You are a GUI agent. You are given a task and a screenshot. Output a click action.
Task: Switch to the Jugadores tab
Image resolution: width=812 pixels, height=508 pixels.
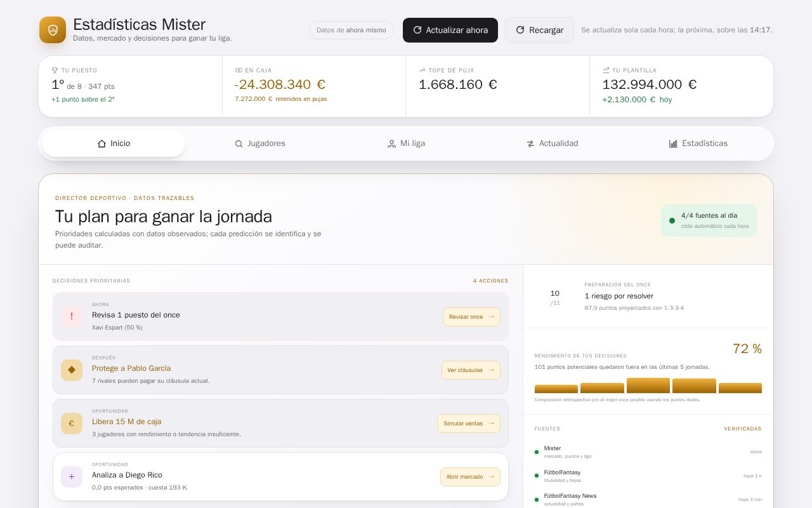[260, 144]
